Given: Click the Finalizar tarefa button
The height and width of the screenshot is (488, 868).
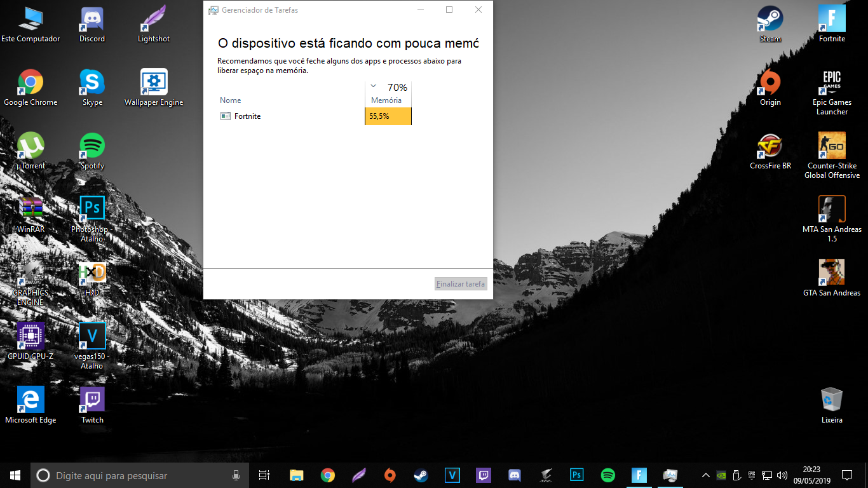Looking at the screenshot, I should (461, 283).
